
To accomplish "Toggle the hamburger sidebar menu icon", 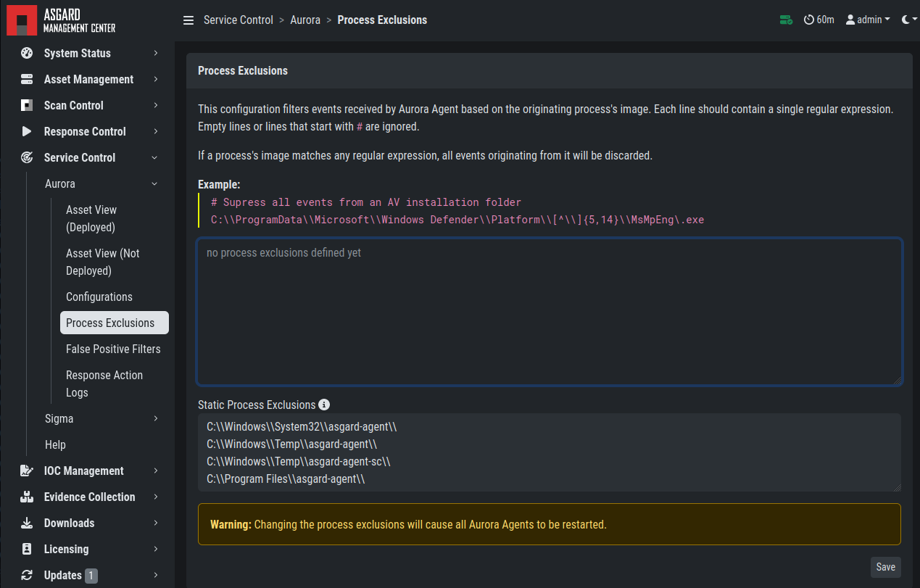I will tap(188, 20).
